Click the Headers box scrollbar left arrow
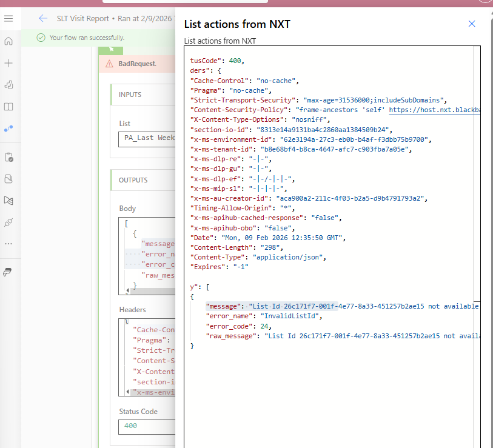This screenshot has height=448, width=493. [127, 392]
